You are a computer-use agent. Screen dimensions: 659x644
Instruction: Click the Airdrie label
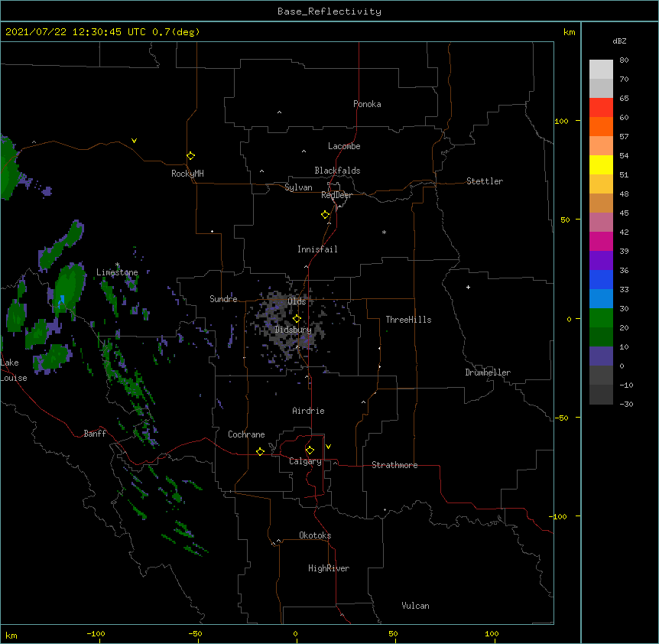coord(308,411)
